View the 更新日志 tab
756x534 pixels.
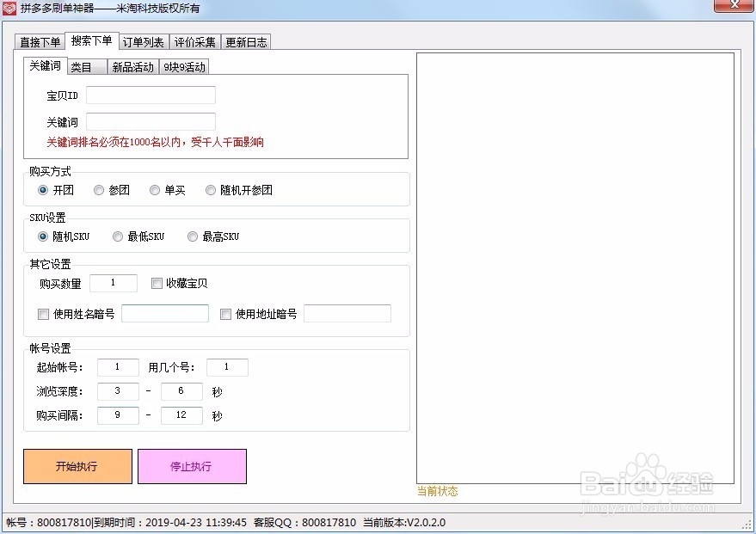pyautogui.click(x=247, y=40)
